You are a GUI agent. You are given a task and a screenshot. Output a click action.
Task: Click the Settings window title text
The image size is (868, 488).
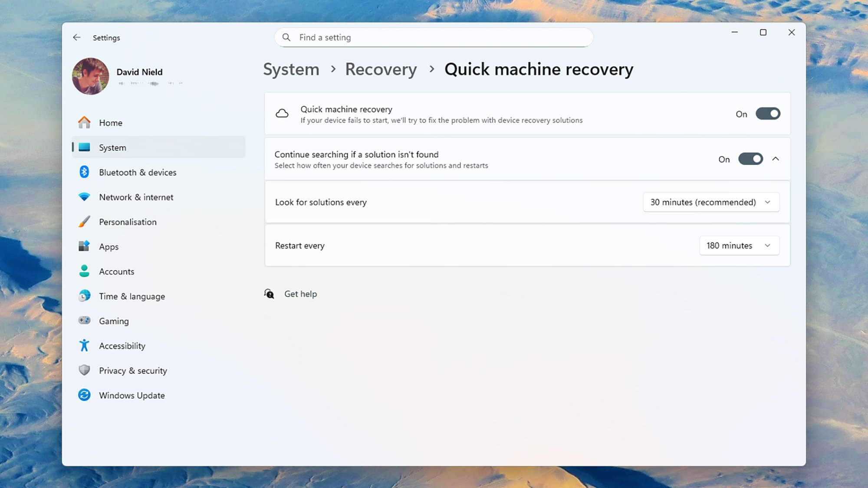point(106,38)
